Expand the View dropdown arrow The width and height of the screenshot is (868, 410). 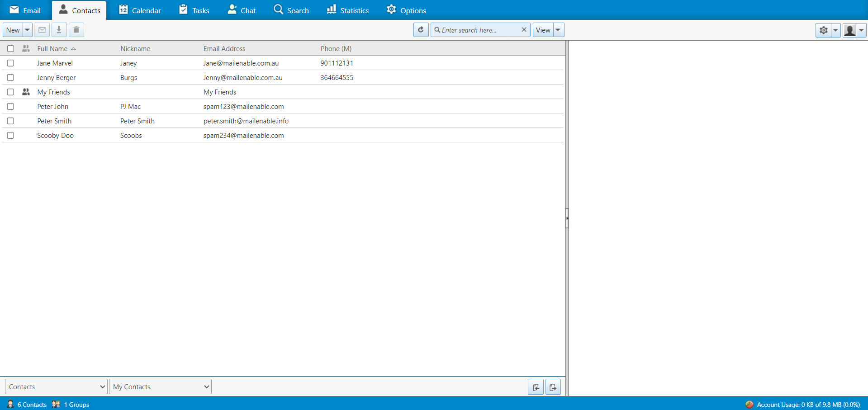558,30
